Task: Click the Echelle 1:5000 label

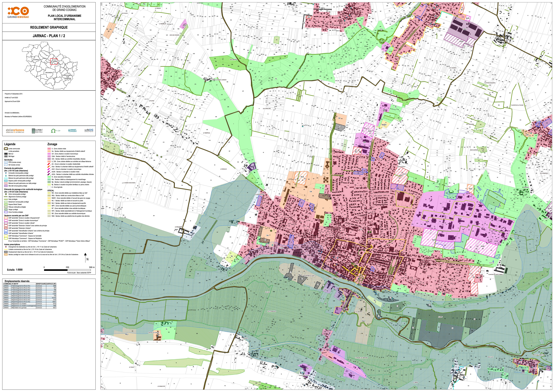Action: (x=15, y=270)
